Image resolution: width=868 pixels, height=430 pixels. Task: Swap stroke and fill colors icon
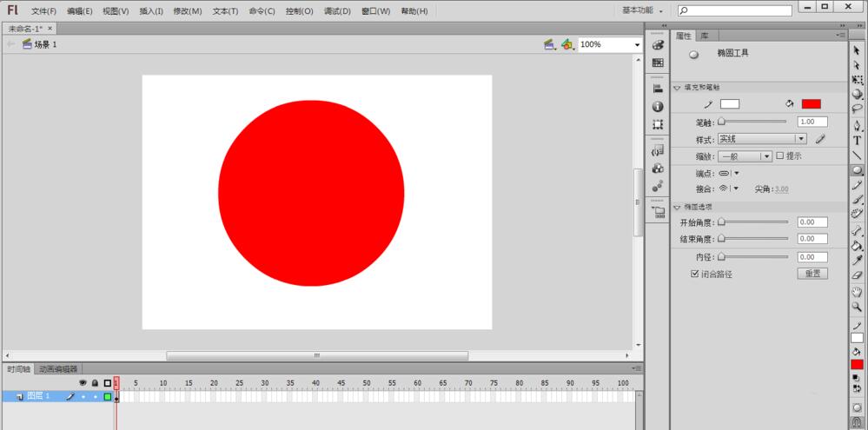(857, 389)
